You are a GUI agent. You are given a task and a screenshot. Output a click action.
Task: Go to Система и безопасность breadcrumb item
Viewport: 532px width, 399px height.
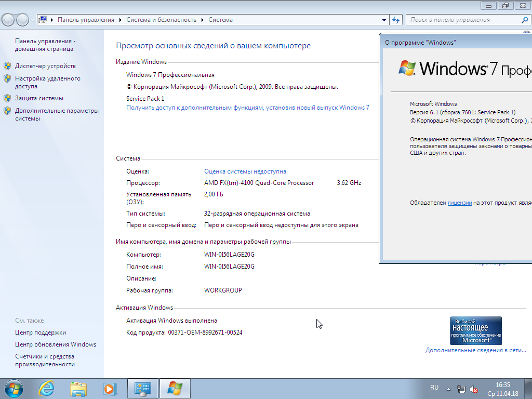(x=161, y=20)
